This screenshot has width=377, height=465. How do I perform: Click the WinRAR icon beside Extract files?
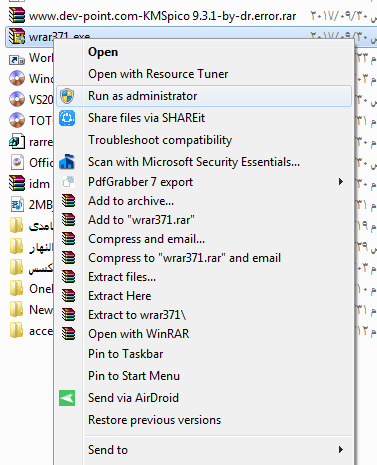[69, 277]
